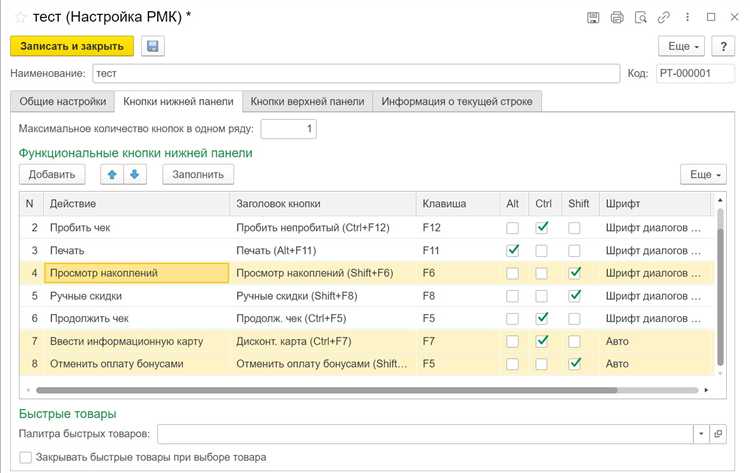Image resolution: width=750 pixels, height=473 pixels.
Task: Open the 'Палитра быстрых товаров' dropdown list
Action: point(699,434)
